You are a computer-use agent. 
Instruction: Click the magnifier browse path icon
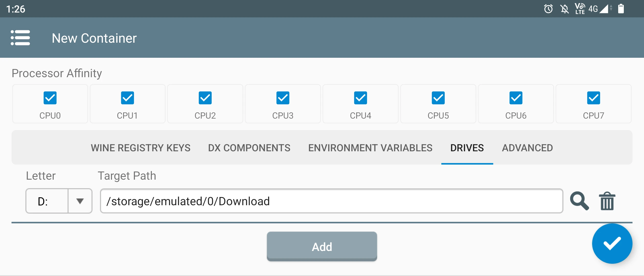[x=579, y=201]
